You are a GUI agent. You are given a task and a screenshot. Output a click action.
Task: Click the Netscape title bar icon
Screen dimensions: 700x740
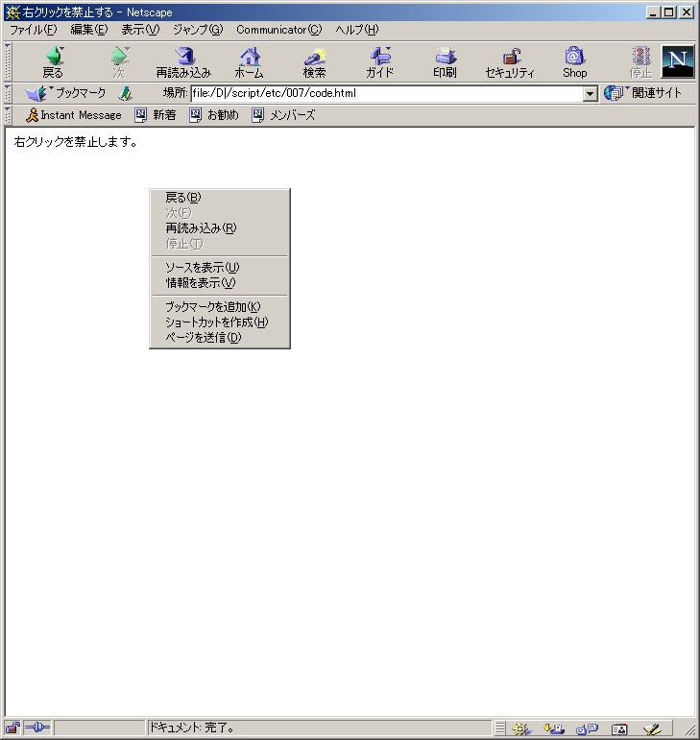pos(12,12)
